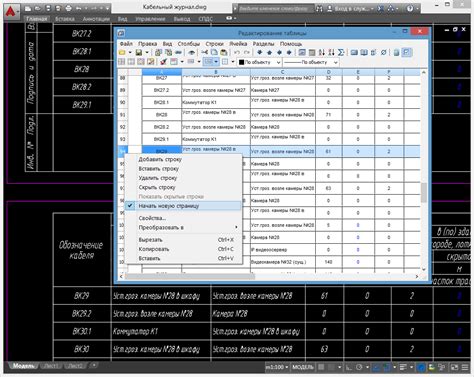Click the save diskette icon in table editor
This screenshot has height=377, width=474.
coord(139,53)
